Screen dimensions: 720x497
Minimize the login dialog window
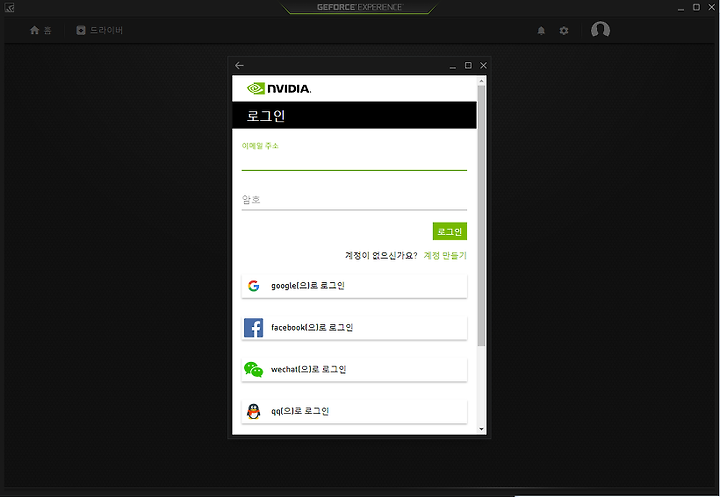(453, 66)
